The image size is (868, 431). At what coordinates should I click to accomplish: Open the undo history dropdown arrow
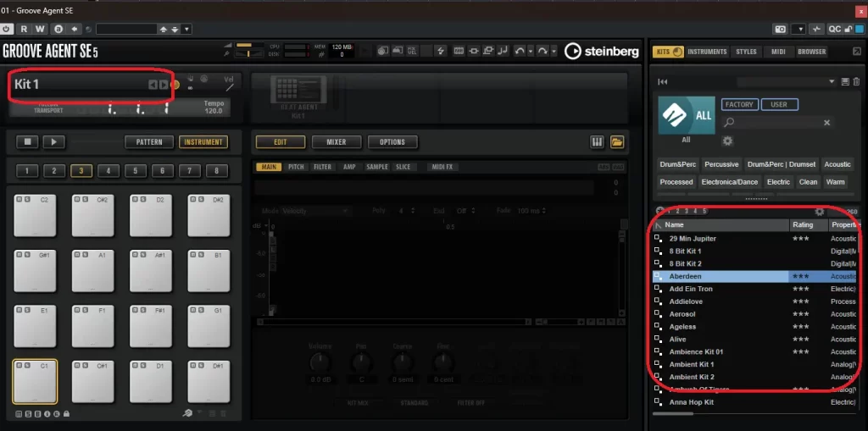pos(531,51)
